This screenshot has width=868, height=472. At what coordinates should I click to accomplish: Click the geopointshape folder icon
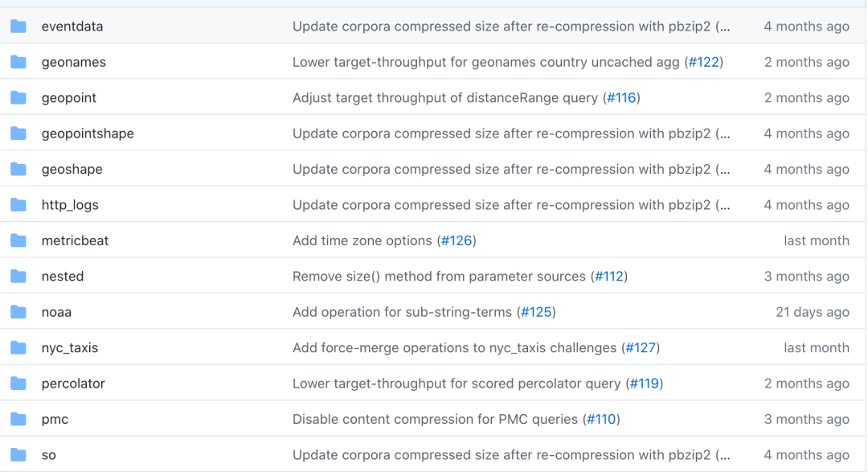[x=18, y=133]
